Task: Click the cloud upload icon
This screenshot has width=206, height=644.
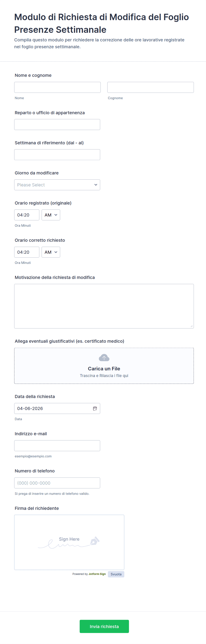Action: 104,358
